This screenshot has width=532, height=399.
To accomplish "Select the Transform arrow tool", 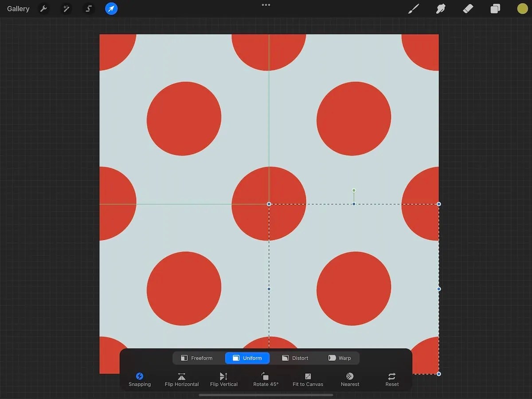I will click(111, 8).
